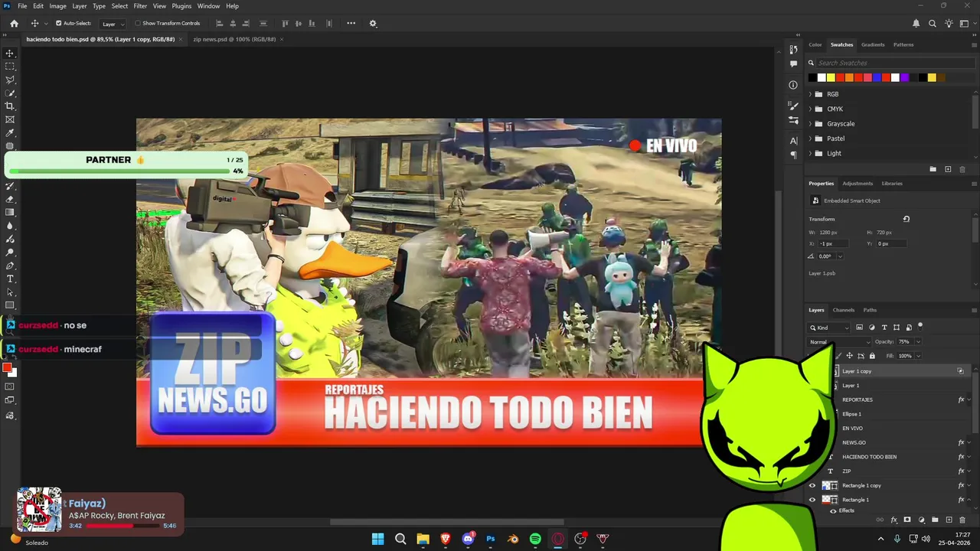Image resolution: width=980 pixels, height=551 pixels.
Task: Expand the Pastel swatch folder
Action: [811, 139]
